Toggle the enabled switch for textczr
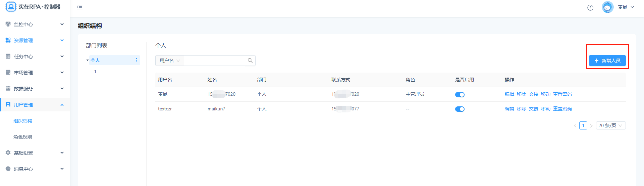The image size is (644, 186). pos(460,109)
